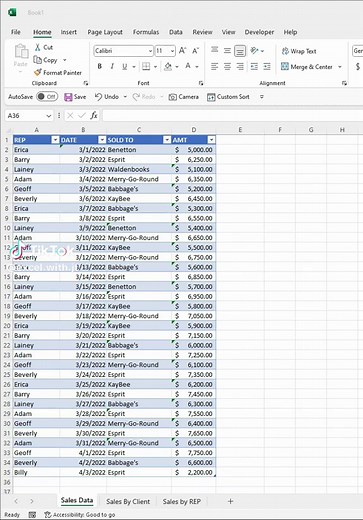Add a new sheet with plus
This screenshot has width=363, height=520.
point(230,501)
